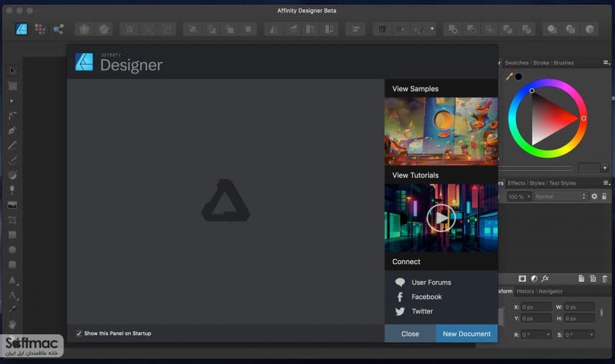Select the Pencil tool

(12, 146)
